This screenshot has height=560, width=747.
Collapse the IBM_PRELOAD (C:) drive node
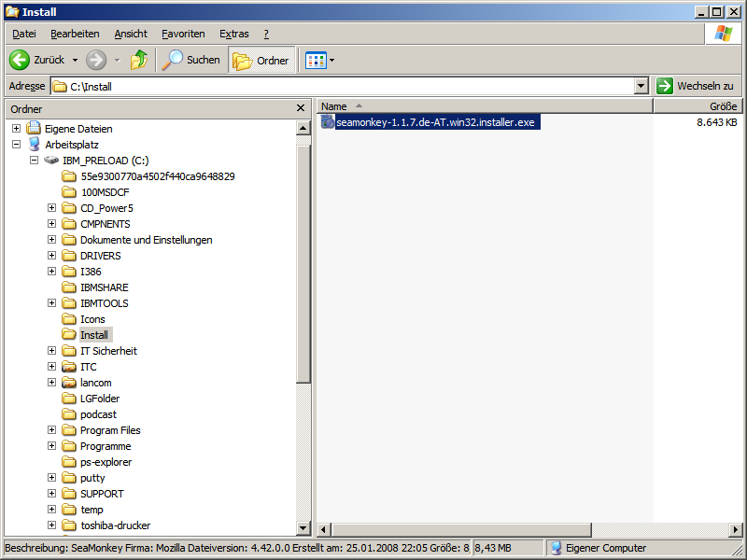(34, 161)
